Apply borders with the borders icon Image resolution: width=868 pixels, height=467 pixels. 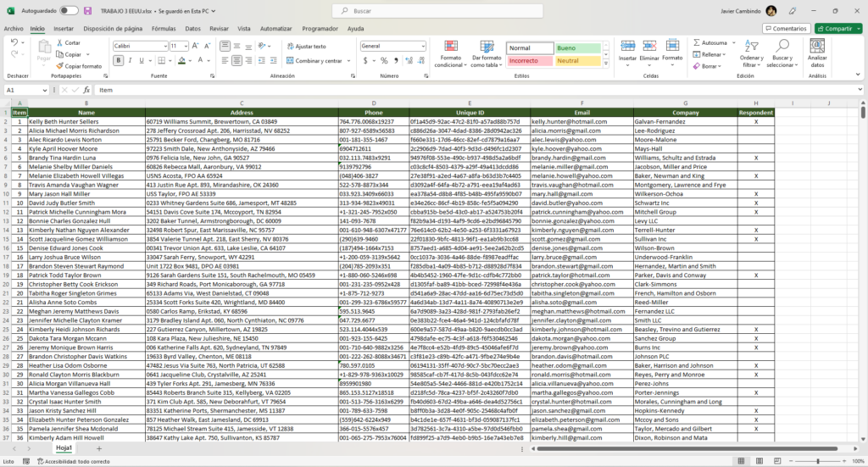(x=161, y=60)
